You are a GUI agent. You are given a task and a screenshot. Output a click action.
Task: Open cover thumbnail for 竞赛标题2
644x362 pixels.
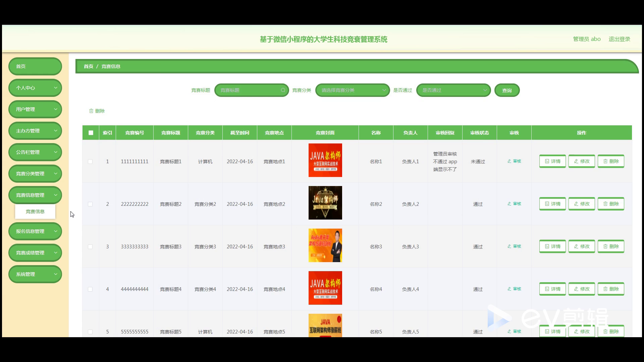tap(325, 203)
